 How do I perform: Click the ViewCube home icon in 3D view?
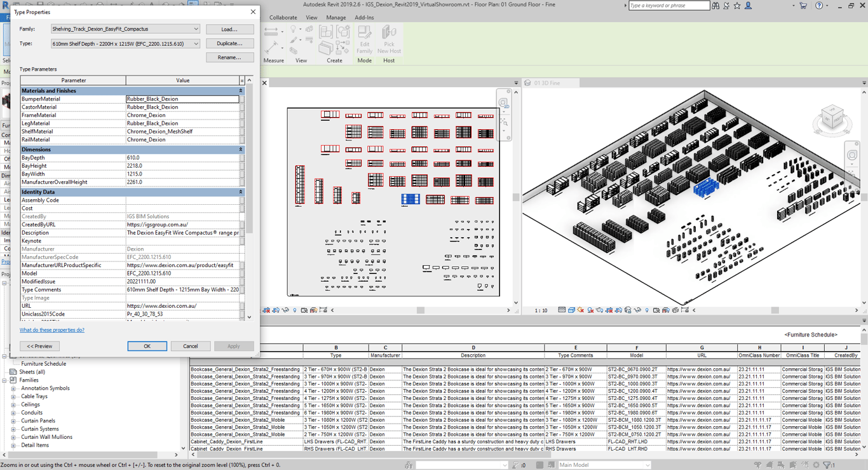818,102
